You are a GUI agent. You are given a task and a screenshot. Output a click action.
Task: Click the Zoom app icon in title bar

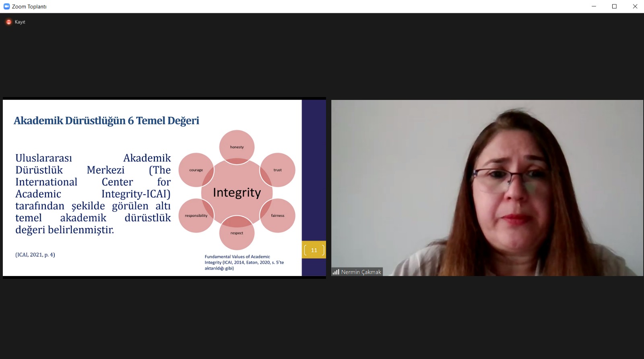(x=6, y=6)
